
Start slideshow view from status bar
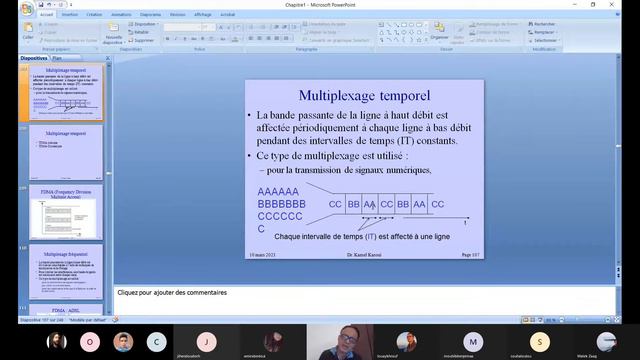[540, 320]
